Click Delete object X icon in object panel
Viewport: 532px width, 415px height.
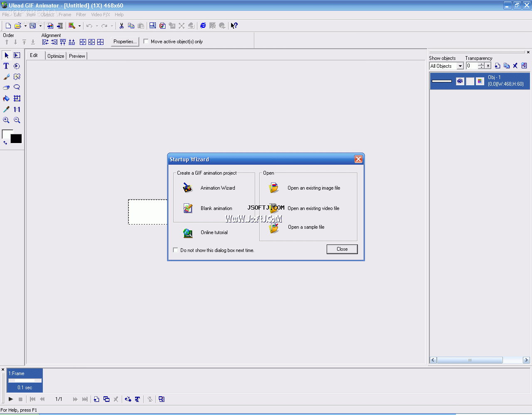point(515,66)
